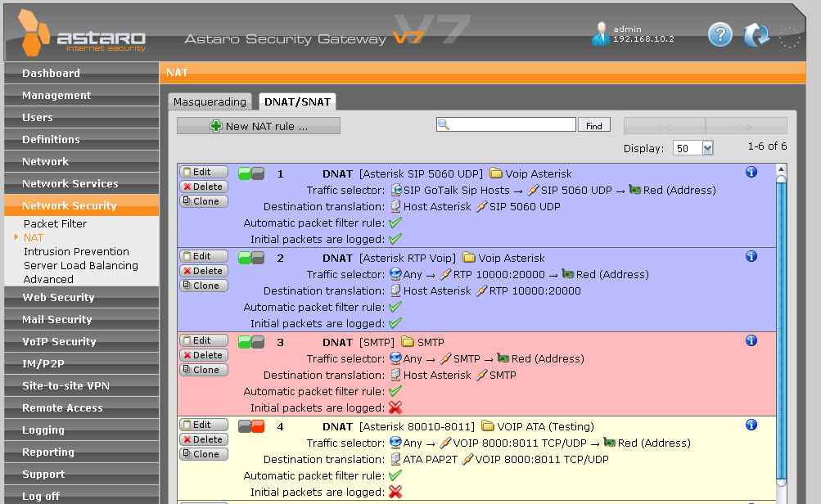The height and width of the screenshot is (504, 821).
Task: Enable disabled NAT rule 4 switch
Action: (x=250, y=426)
